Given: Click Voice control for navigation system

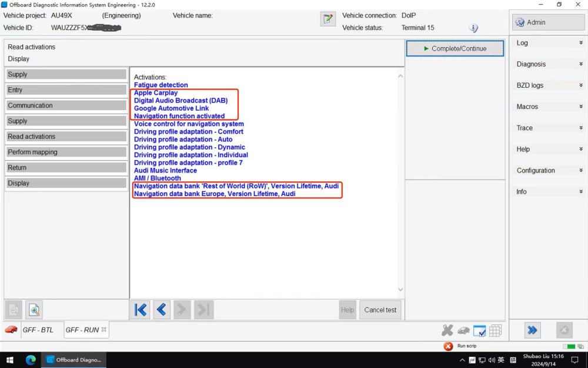Looking at the screenshot, I should tap(189, 124).
